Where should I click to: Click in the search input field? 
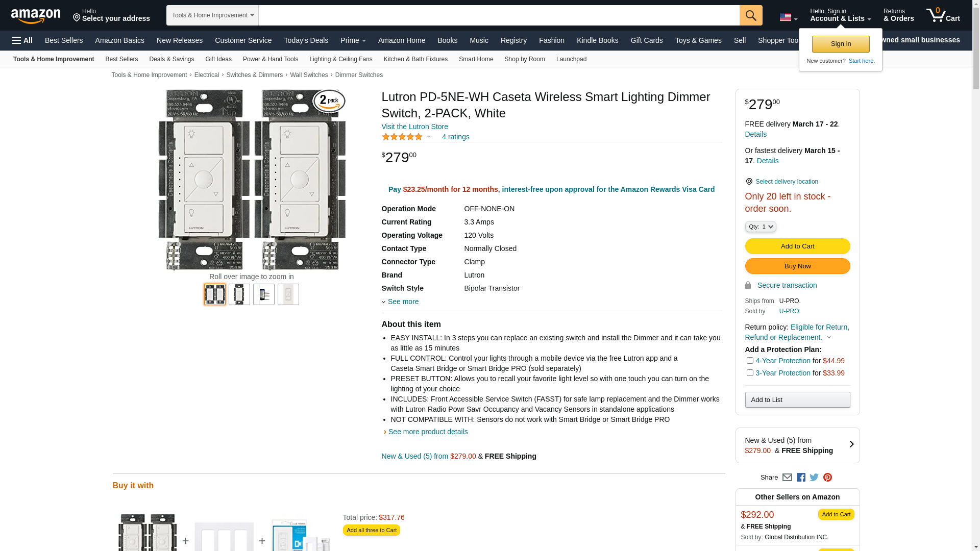(499, 15)
